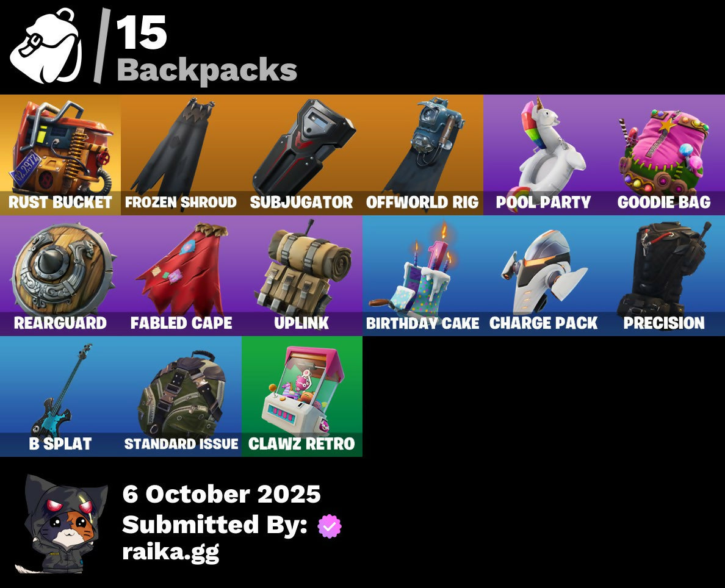Select the B Splat guitar item
Screen dimensions: 725x588
60,396
